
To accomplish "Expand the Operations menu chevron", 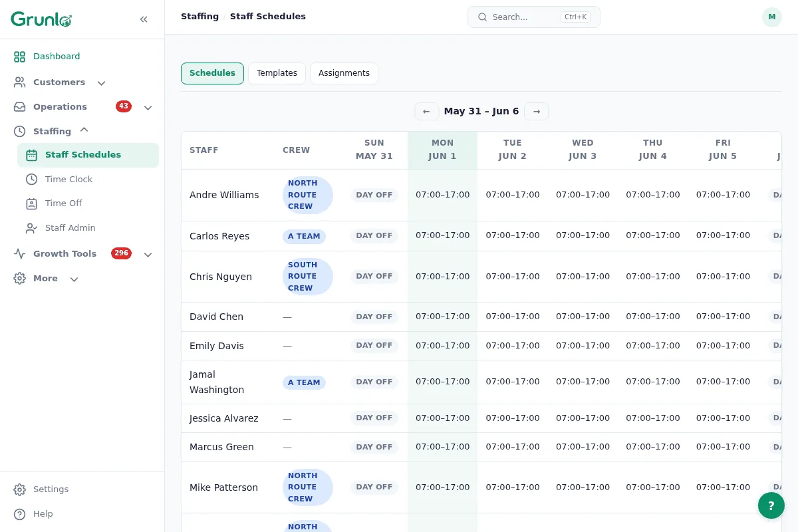I will (x=148, y=108).
